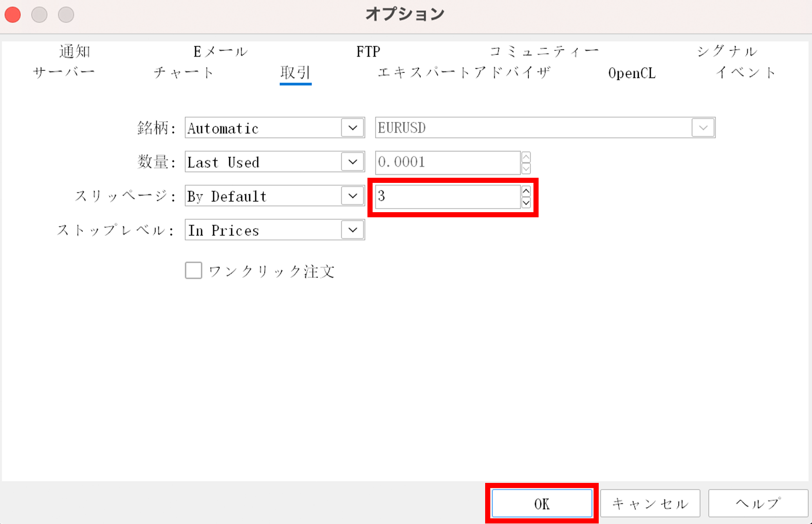Open the シグナル tab
This screenshot has height=524, width=812.
pos(727,51)
